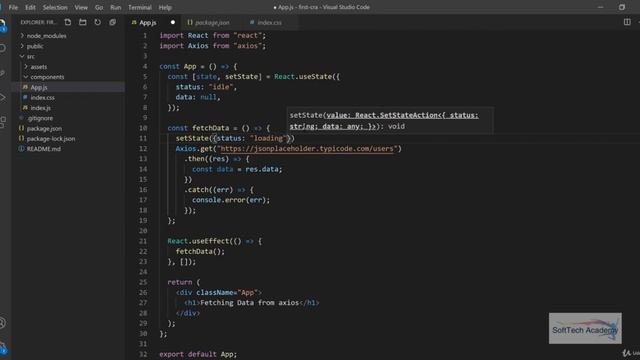Refresh the Explorer file tree
640x360 pixels.
(98, 22)
